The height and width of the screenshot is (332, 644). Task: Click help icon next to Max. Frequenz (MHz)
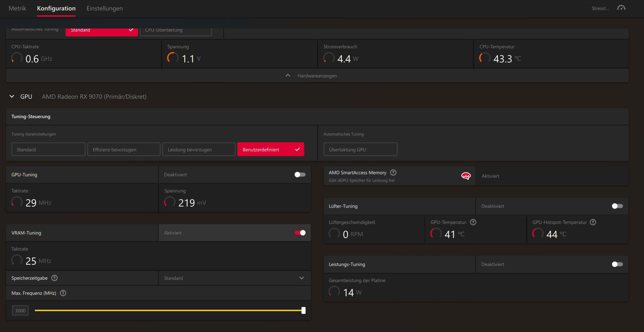coord(63,293)
